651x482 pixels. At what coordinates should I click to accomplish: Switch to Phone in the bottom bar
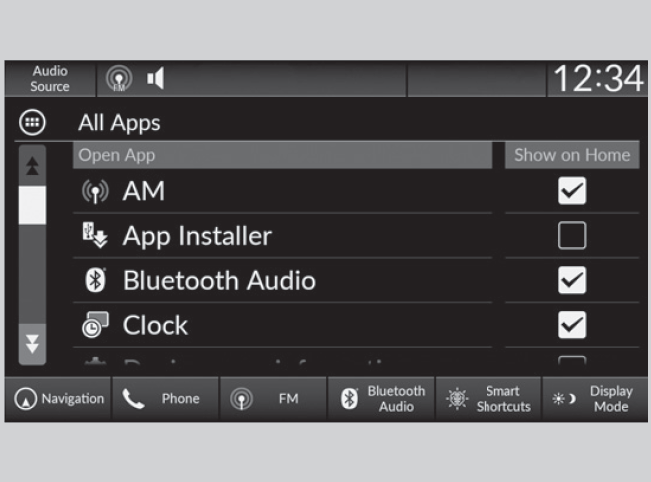coord(165,399)
